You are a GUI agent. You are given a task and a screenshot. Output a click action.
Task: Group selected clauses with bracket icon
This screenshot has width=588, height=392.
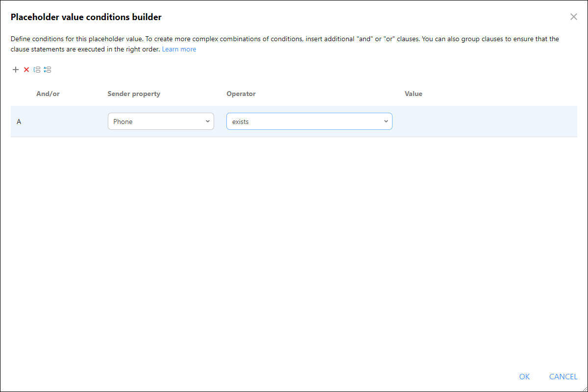[x=37, y=70]
